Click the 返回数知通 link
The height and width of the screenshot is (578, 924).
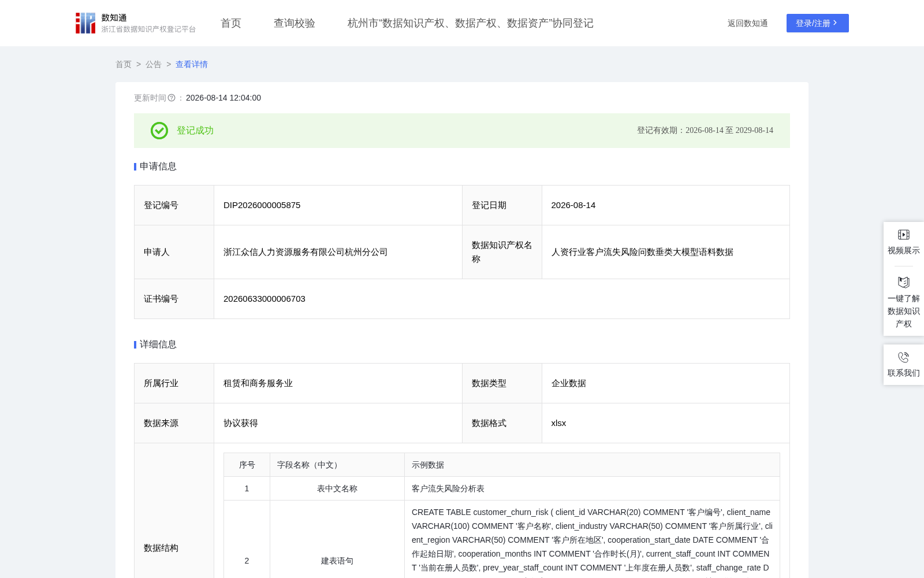tap(748, 23)
